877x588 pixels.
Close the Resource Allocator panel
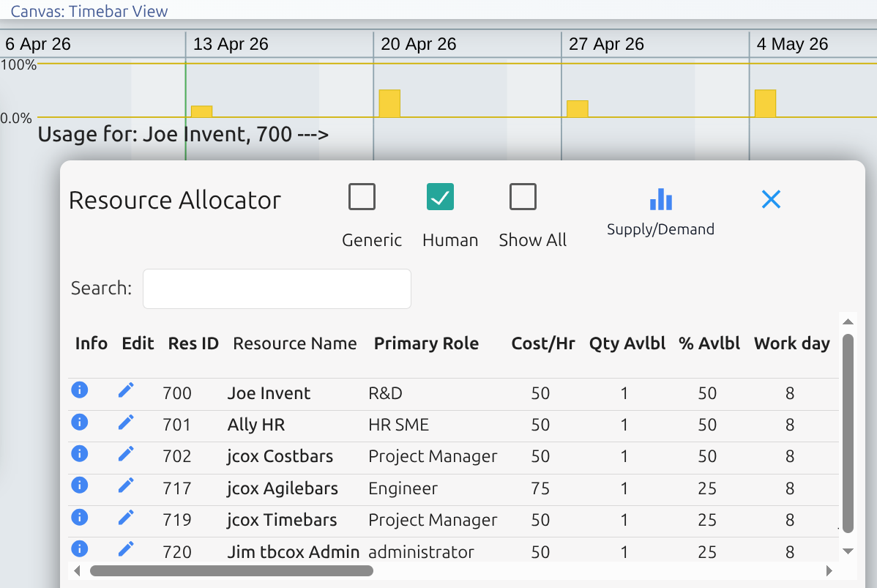(771, 199)
